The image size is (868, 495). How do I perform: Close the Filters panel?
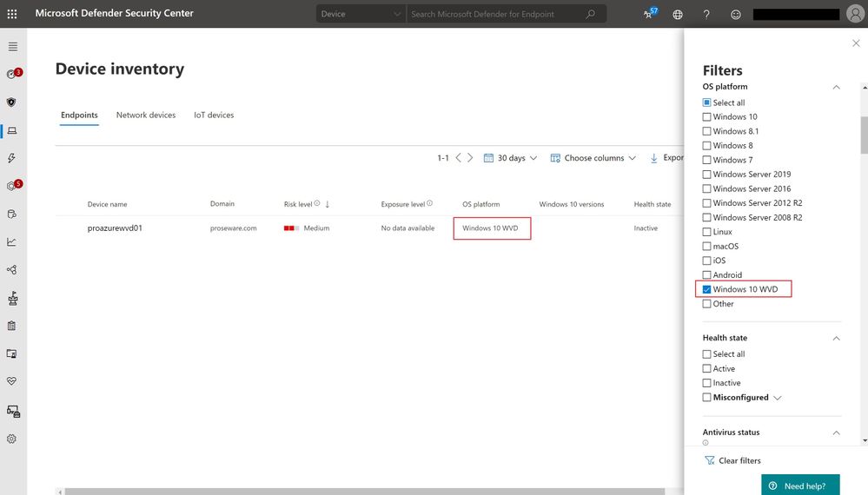click(856, 43)
